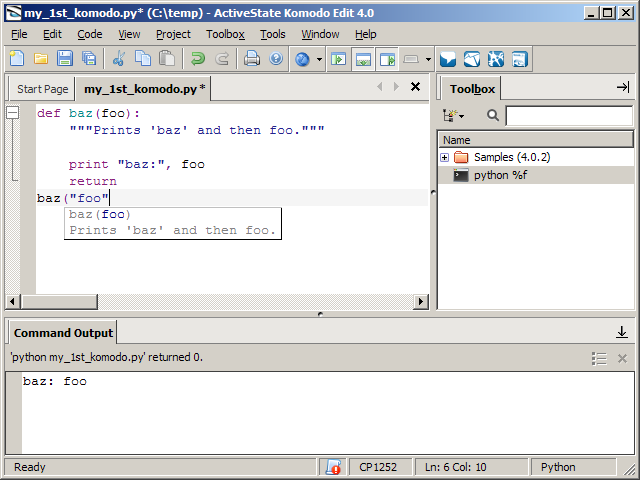Toggle the left pane visibility
Viewport: 640px width, 480px height.
click(338, 60)
